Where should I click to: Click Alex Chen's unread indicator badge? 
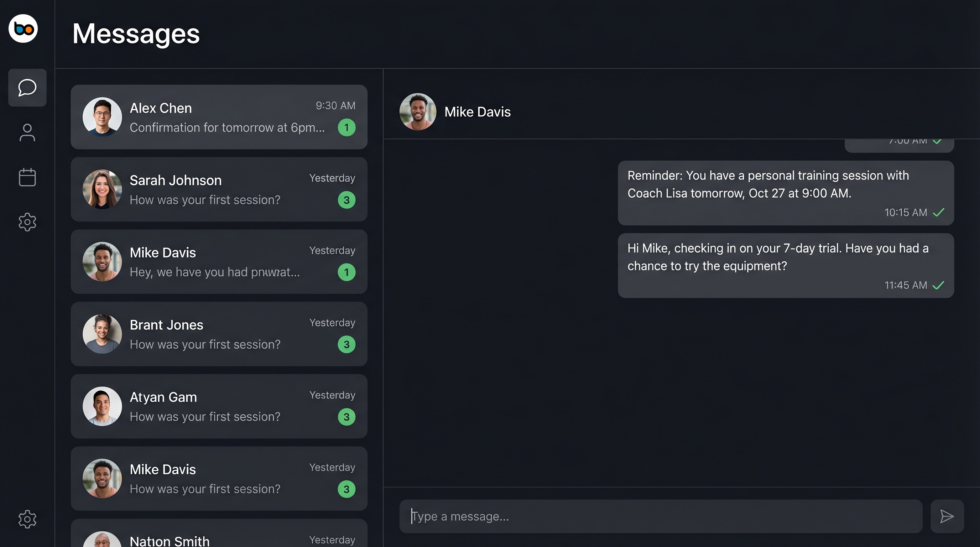pyautogui.click(x=346, y=128)
